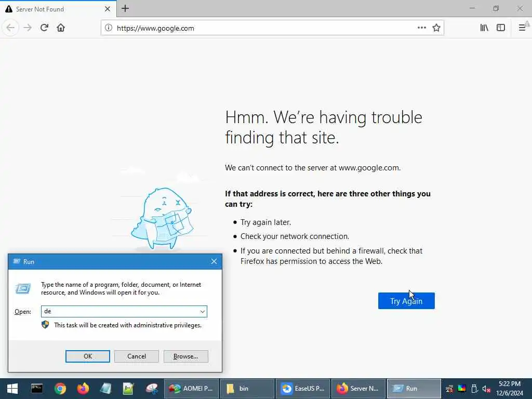Expand the Run Open dropdown arrow
Screen dimensions: 532x399
coord(202,312)
